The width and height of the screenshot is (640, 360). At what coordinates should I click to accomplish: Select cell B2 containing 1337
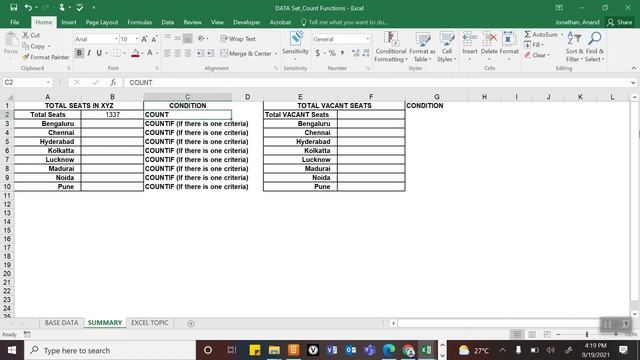point(112,115)
